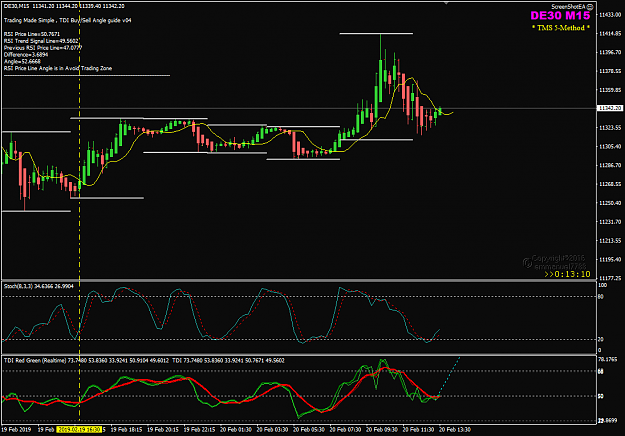Click the '19 Feb 22:15' time axis label
Viewport: 625px width, 436px height.
(x=199, y=429)
